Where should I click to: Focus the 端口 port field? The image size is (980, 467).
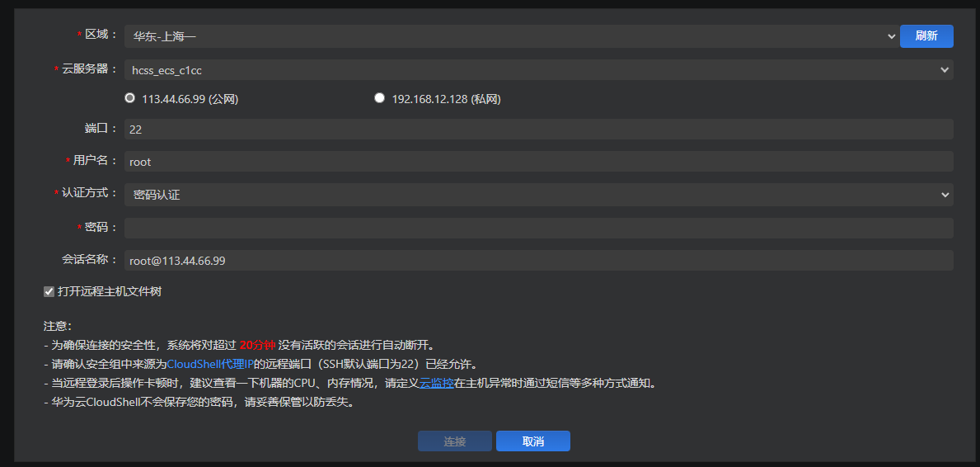click(539, 130)
